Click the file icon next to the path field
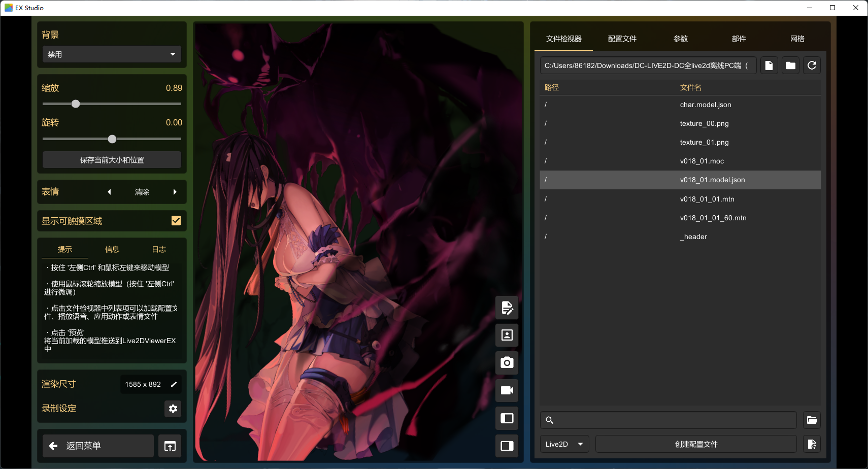This screenshot has width=868, height=469. point(769,65)
